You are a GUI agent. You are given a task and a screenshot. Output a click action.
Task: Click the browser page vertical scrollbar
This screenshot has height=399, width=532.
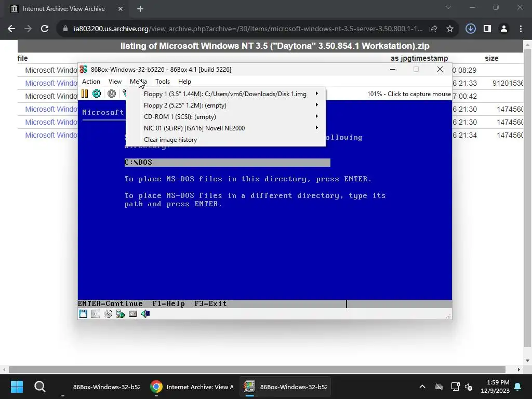click(x=527, y=198)
